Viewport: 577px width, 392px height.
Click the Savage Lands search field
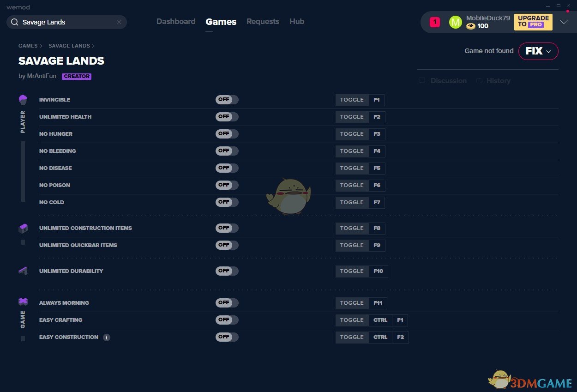click(x=66, y=22)
